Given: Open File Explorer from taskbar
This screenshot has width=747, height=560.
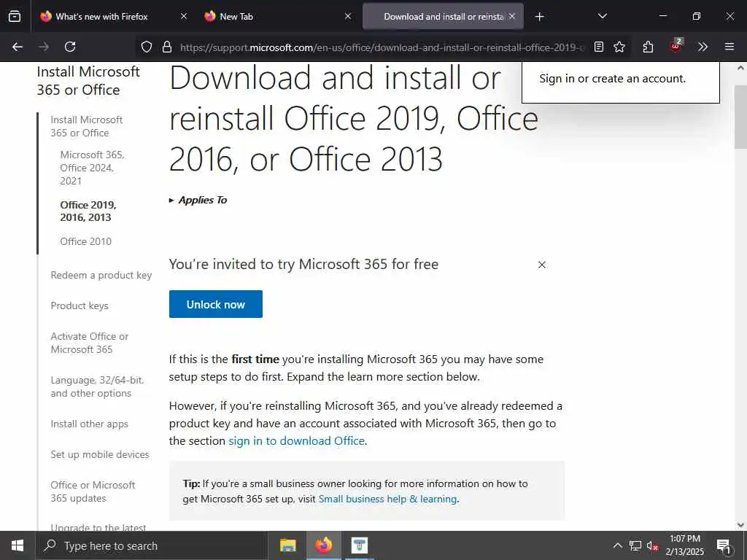Looking at the screenshot, I should (x=287, y=545).
